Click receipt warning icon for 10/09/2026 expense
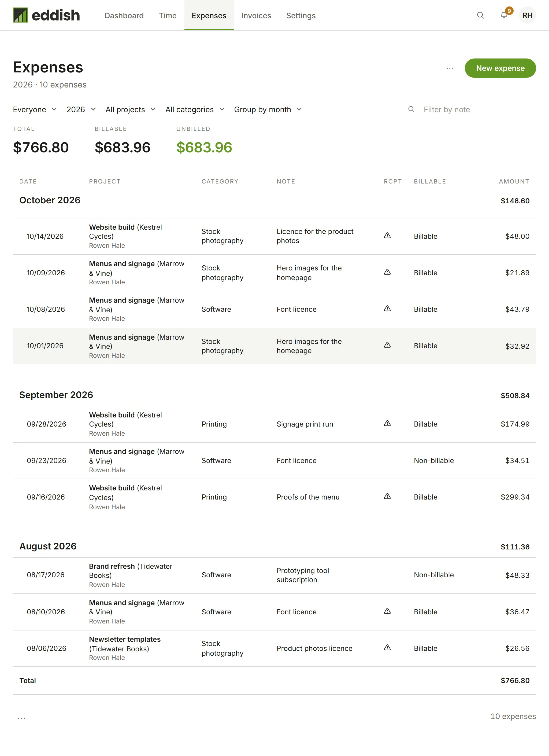 point(387,272)
